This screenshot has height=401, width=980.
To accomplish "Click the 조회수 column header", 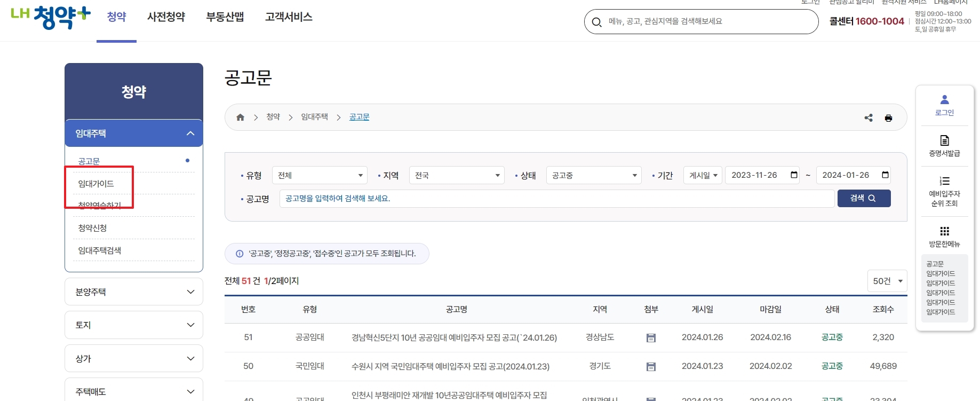I will [883, 310].
